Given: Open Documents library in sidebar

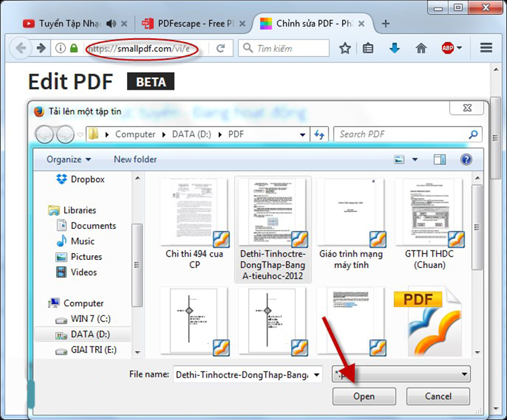Looking at the screenshot, I should click(x=86, y=226).
